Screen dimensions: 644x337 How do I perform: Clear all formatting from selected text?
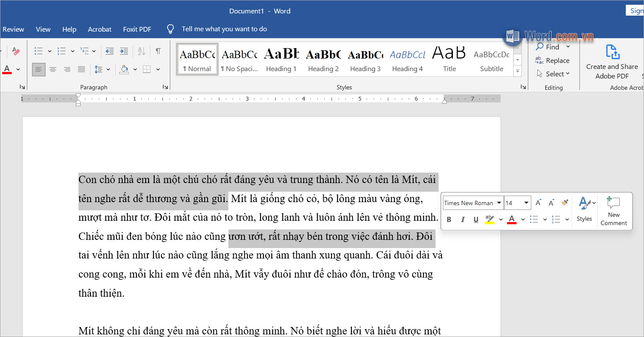coord(16,51)
